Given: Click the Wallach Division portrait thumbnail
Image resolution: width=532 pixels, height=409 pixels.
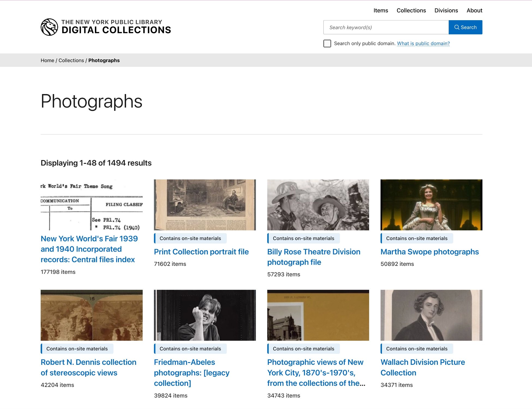Looking at the screenshot, I should point(431,315).
